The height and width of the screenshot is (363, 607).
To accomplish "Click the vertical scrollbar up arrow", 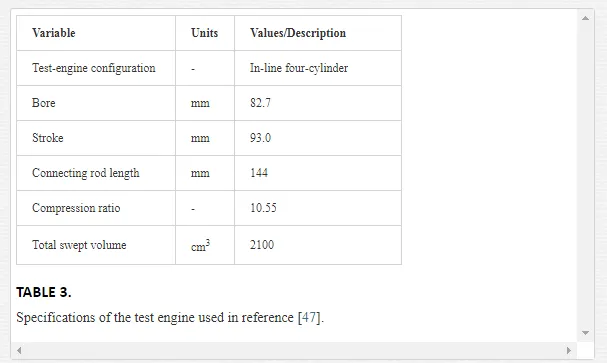I will pyautogui.click(x=585, y=18).
